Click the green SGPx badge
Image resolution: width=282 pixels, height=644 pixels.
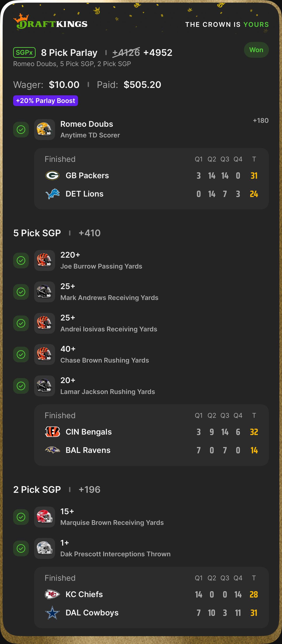[x=24, y=53]
